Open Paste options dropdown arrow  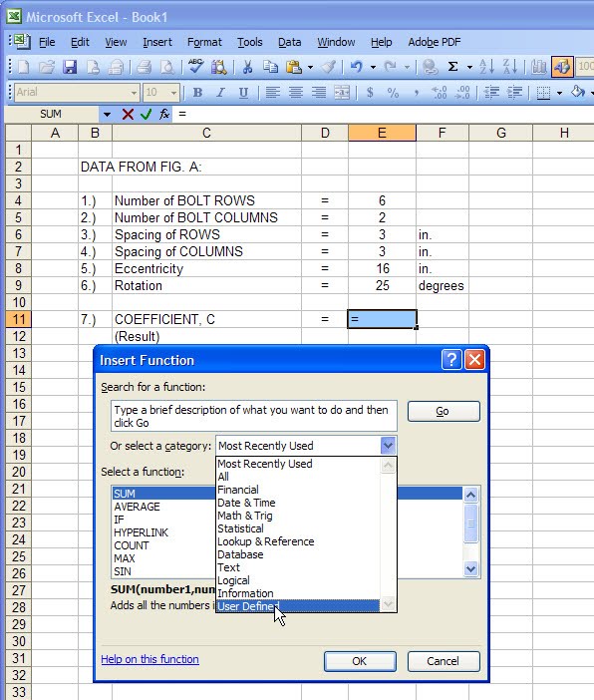click(310, 68)
